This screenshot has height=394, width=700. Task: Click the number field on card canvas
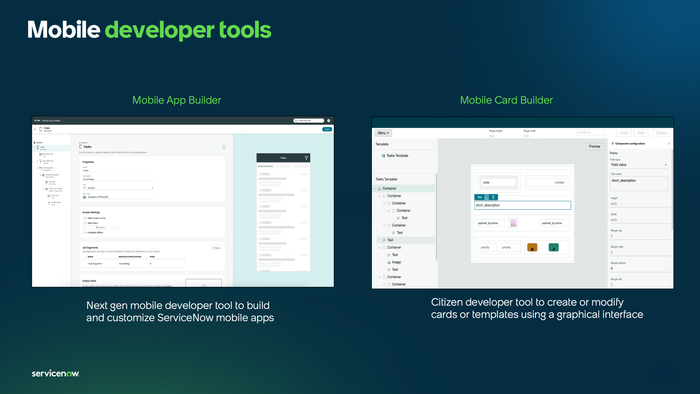[x=547, y=182]
